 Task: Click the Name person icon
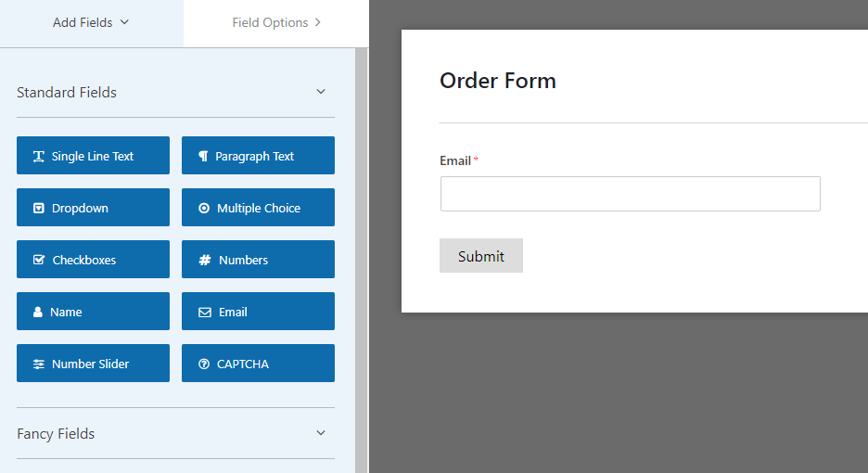click(38, 313)
